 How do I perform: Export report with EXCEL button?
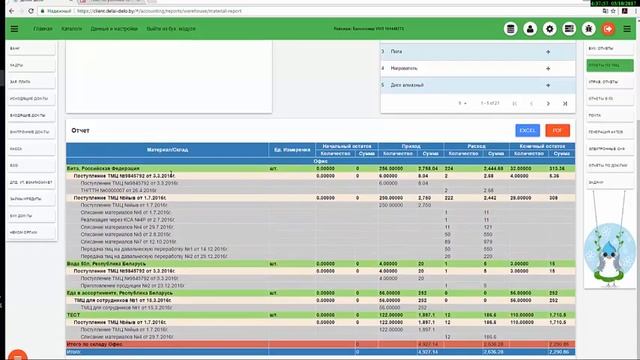tap(527, 131)
